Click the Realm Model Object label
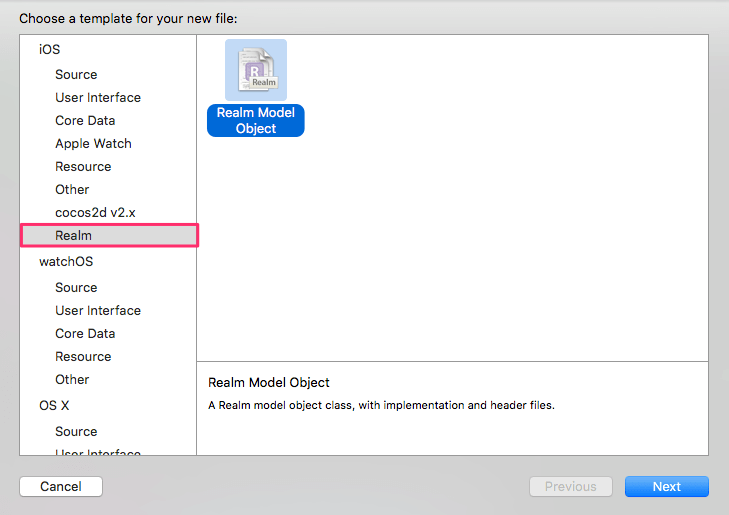Viewport: 729px width, 515px height. pyautogui.click(x=255, y=121)
